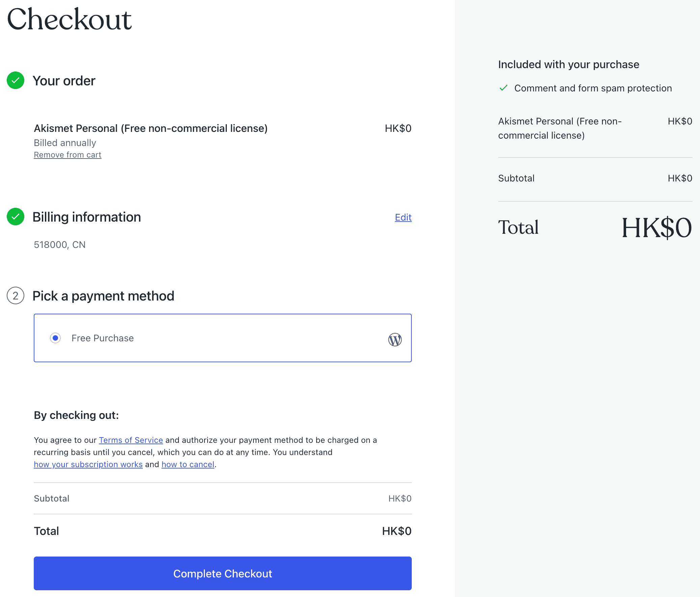This screenshot has height=597, width=700.
Task: Click the Akismet Personal product name in order
Action: 151,128
